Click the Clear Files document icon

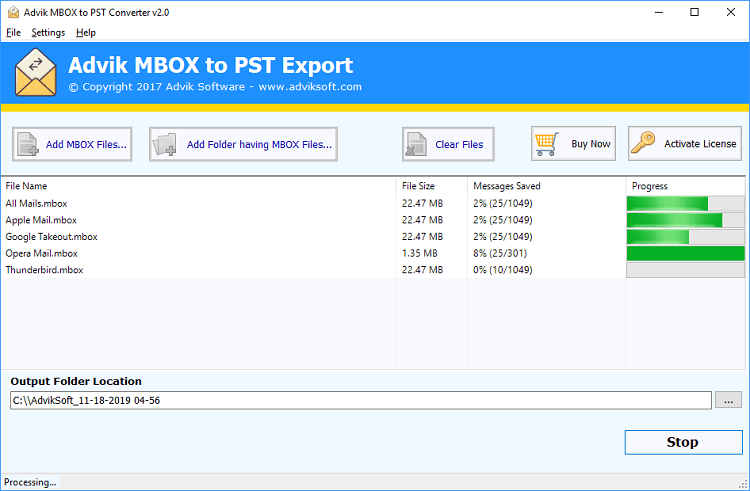coord(416,144)
